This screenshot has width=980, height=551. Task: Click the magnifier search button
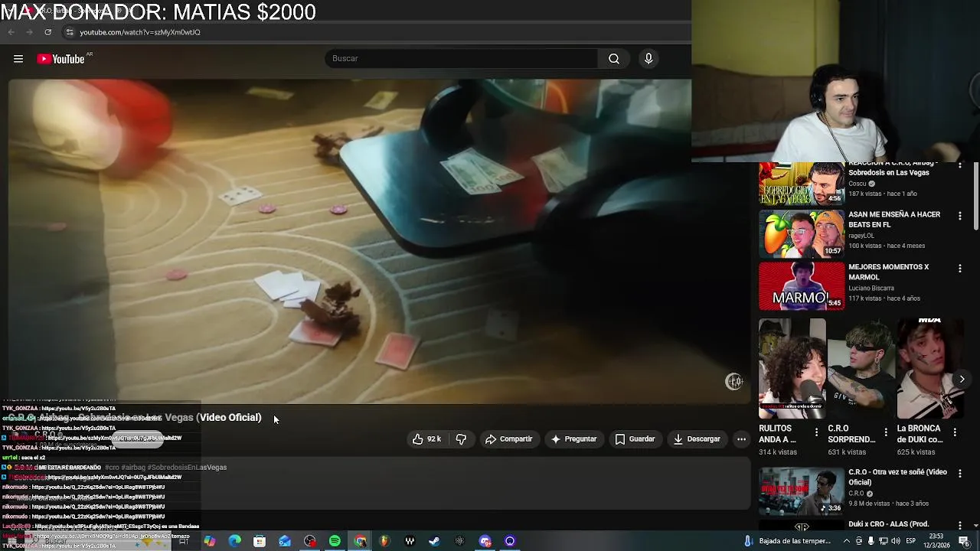[614, 59]
